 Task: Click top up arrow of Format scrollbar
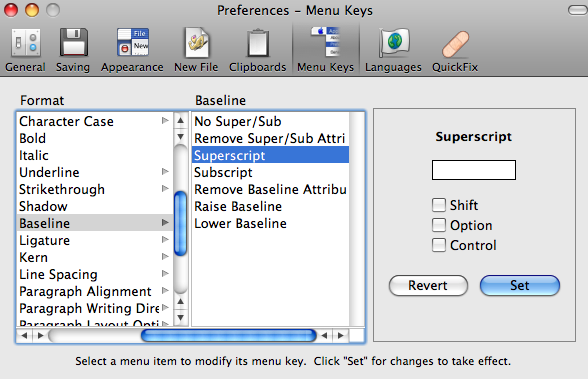tap(181, 120)
